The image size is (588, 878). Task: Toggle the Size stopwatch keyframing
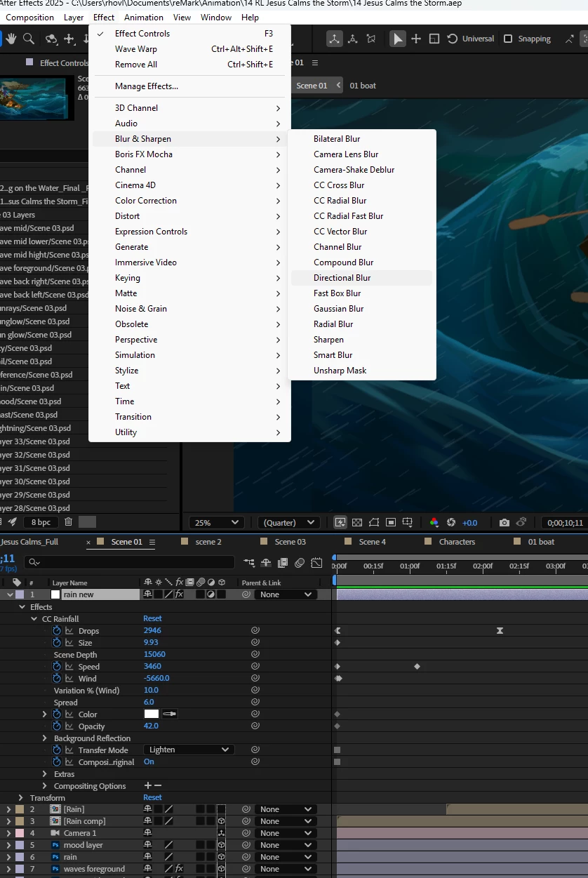[x=57, y=643]
